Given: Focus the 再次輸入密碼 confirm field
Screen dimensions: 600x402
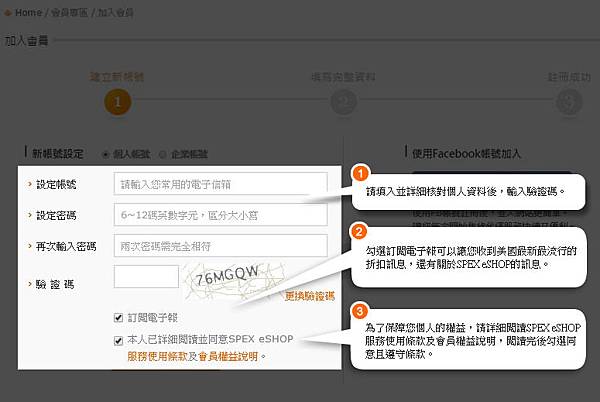Looking at the screenshot, I should 220,246.
